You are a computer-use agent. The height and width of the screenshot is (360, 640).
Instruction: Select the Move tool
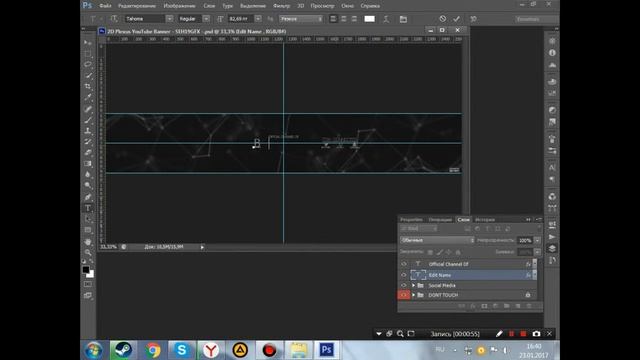88,42
